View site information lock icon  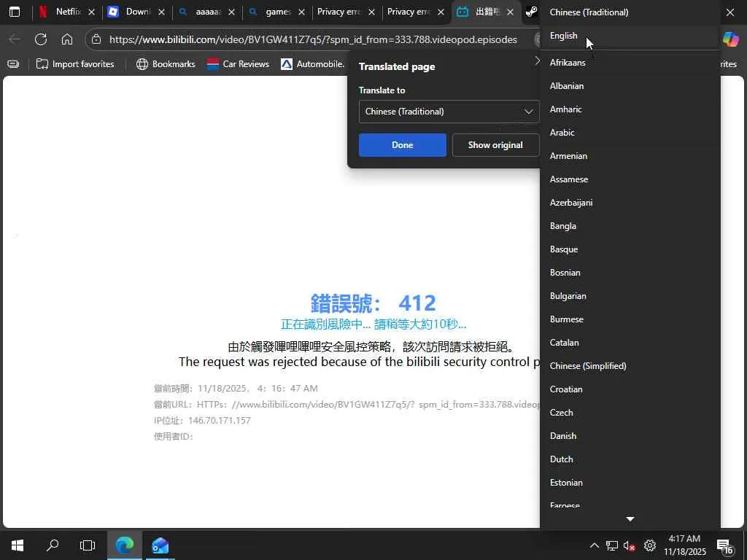pyautogui.click(x=96, y=39)
